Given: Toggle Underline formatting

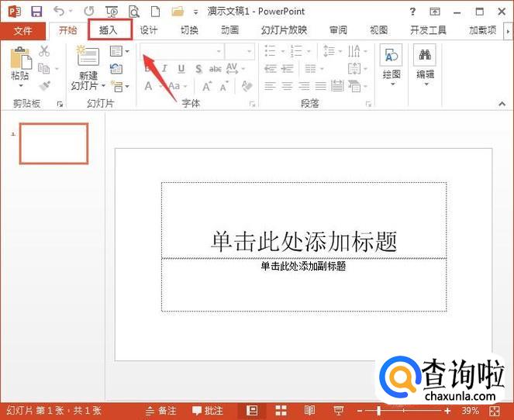Looking at the screenshot, I should click(x=181, y=69).
